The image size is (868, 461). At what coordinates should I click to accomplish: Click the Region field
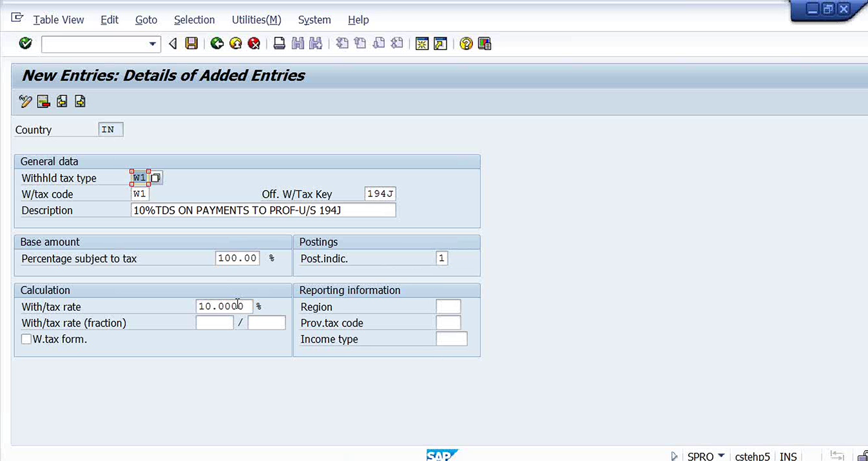click(448, 306)
